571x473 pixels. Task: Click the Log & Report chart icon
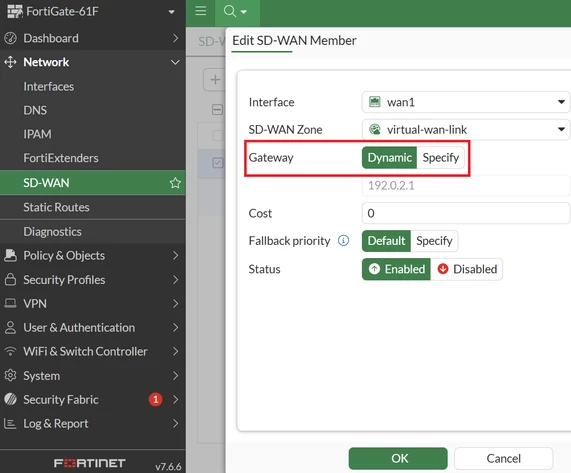pyautogui.click(x=10, y=423)
